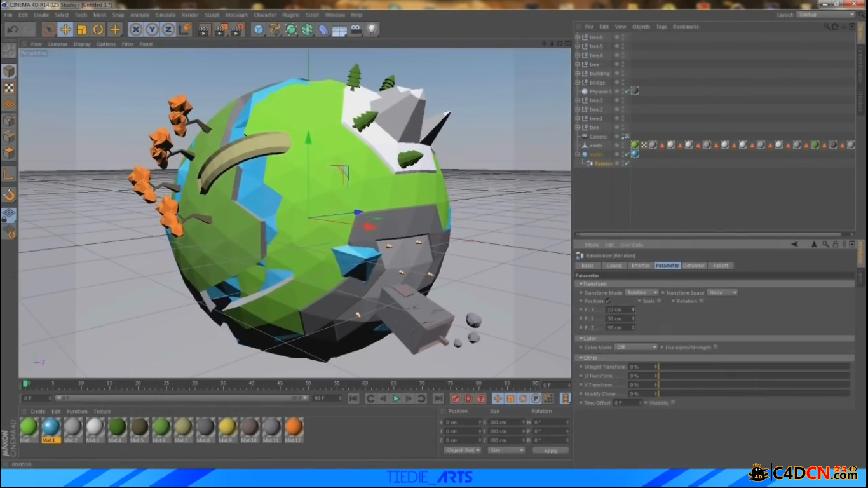The width and height of the screenshot is (868, 488).
Task: Click the Play Forwards button
Action: pyautogui.click(x=396, y=398)
